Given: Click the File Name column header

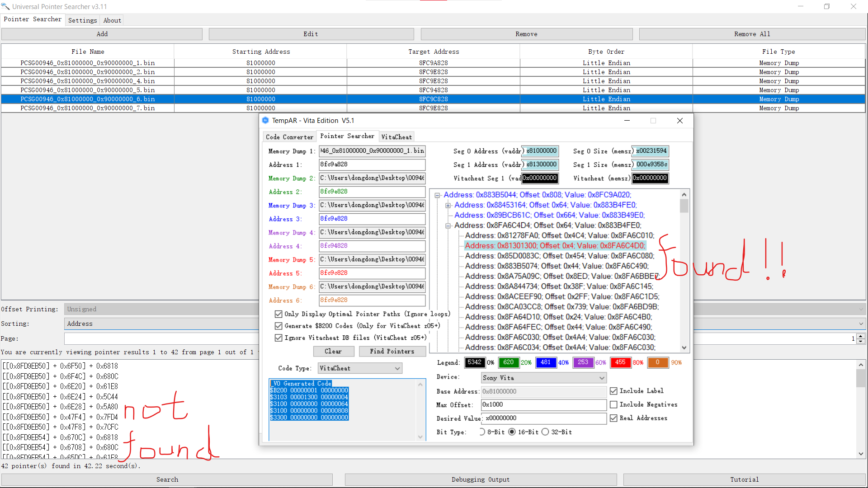Looking at the screenshot, I should point(88,52).
